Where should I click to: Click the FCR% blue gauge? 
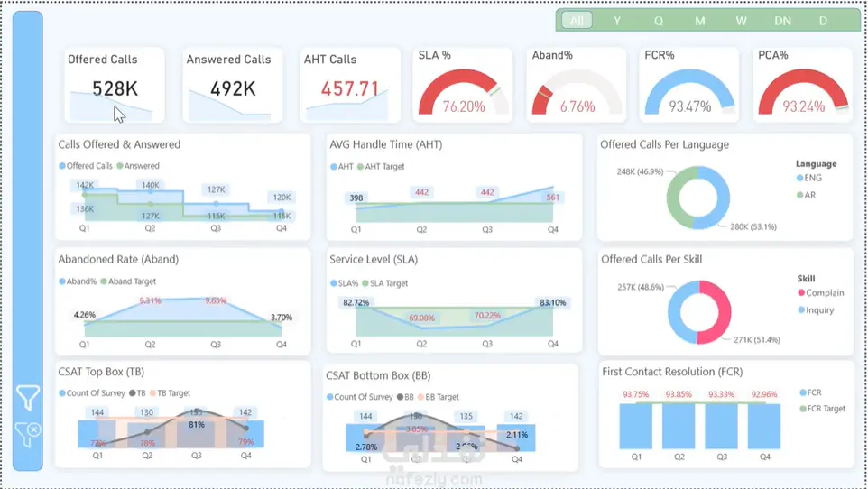689,92
